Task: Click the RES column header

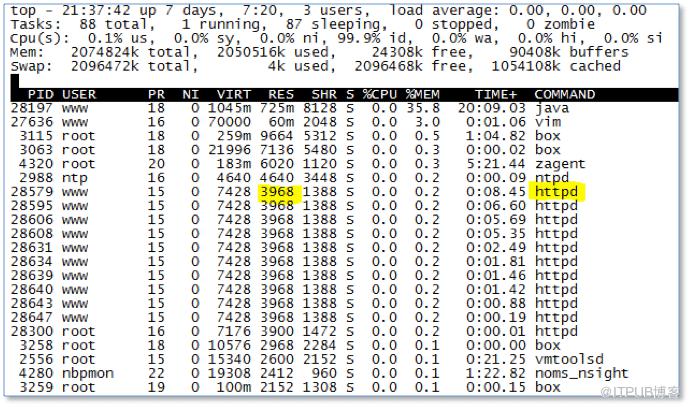Action: pos(281,94)
